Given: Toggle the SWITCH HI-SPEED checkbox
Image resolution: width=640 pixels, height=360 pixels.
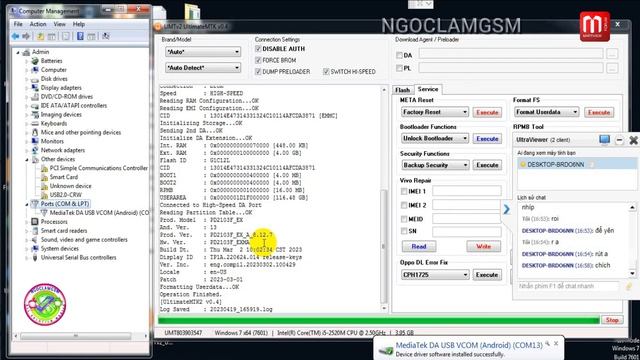Looking at the screenshot, I should (326, 72).
